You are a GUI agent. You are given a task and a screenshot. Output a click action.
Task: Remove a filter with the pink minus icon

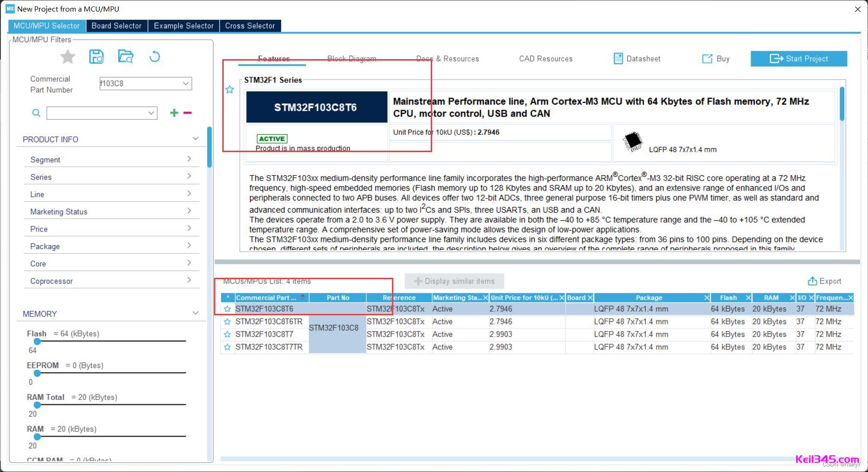coord(188,113)
